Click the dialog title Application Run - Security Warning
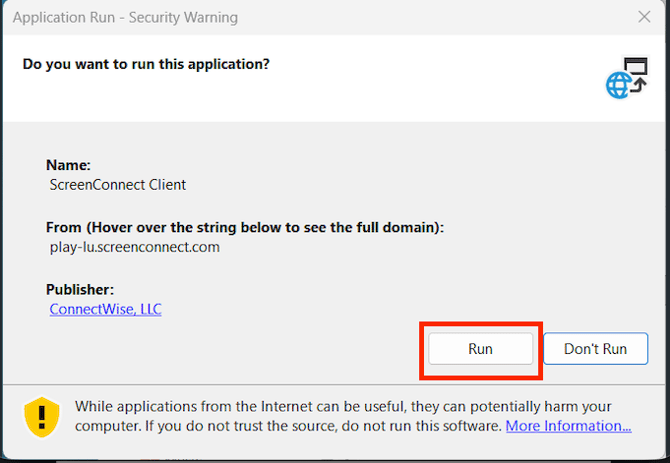This screenshot has height=463, width=670. (x=125, y=18)
